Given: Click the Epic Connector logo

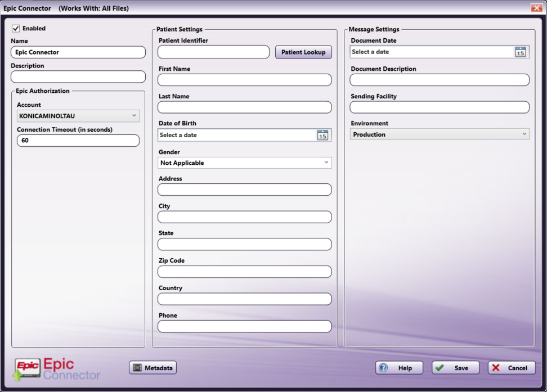Looking at the screenshot, I should tap(57, 370).
